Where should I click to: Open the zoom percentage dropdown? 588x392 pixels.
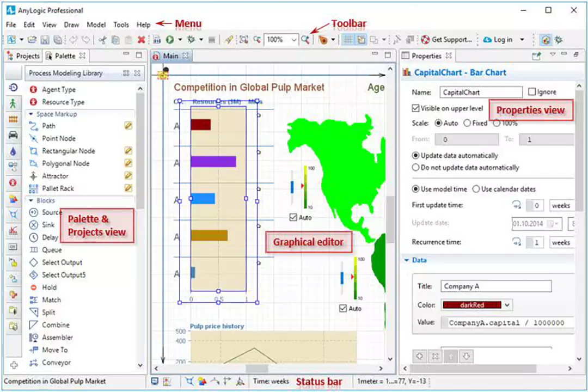[x=293, y=39]
